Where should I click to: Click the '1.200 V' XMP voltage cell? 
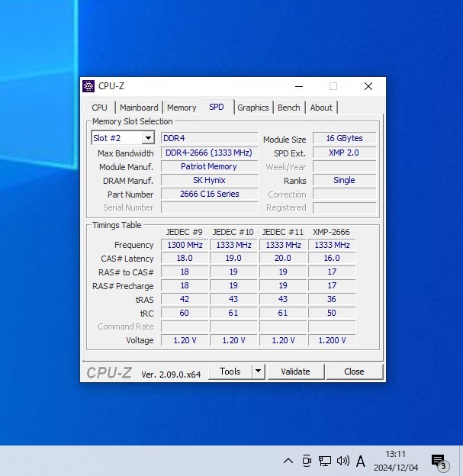[332, 340]
